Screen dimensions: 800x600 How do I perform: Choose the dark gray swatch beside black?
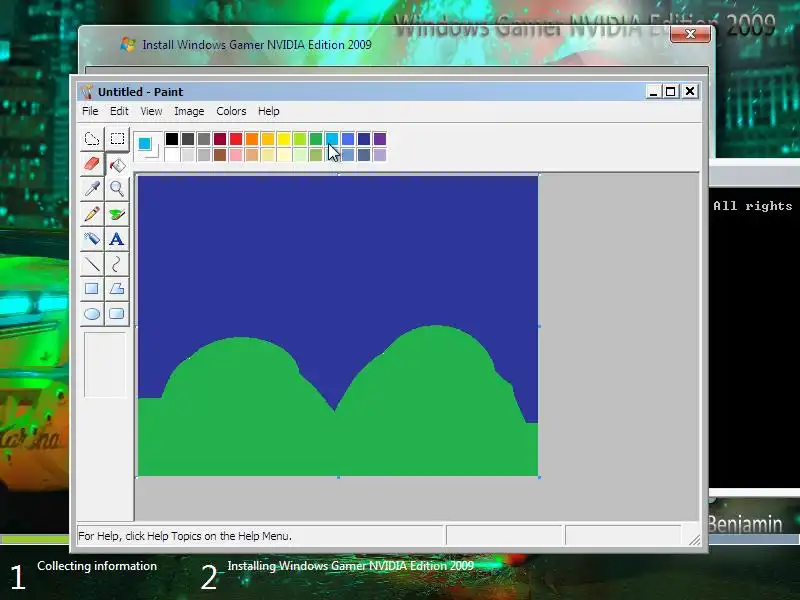point(188,139)
